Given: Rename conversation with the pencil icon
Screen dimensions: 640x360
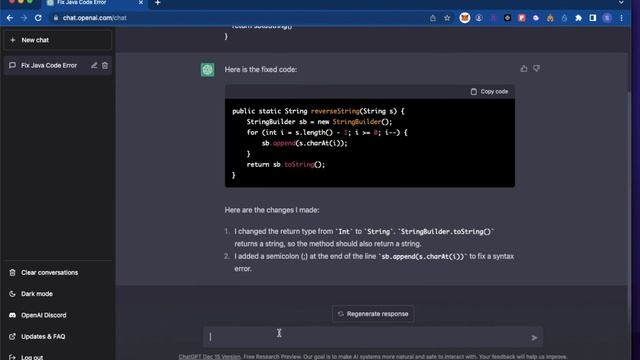Looking at the screenshot, I should [x=94, y=65].
